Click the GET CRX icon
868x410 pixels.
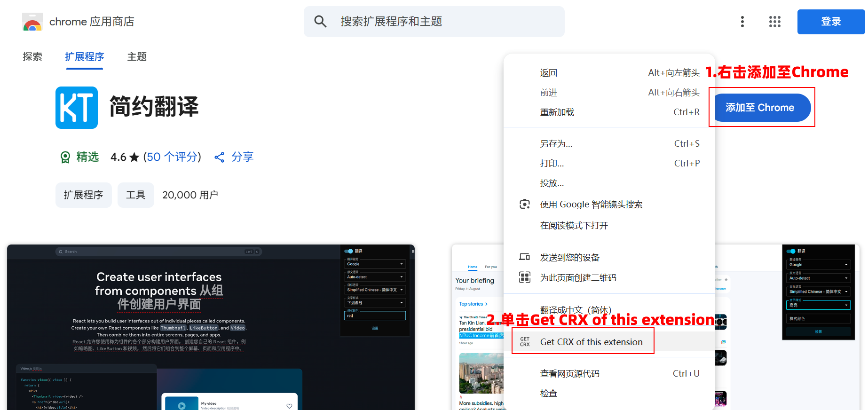[x=525, y=342]
